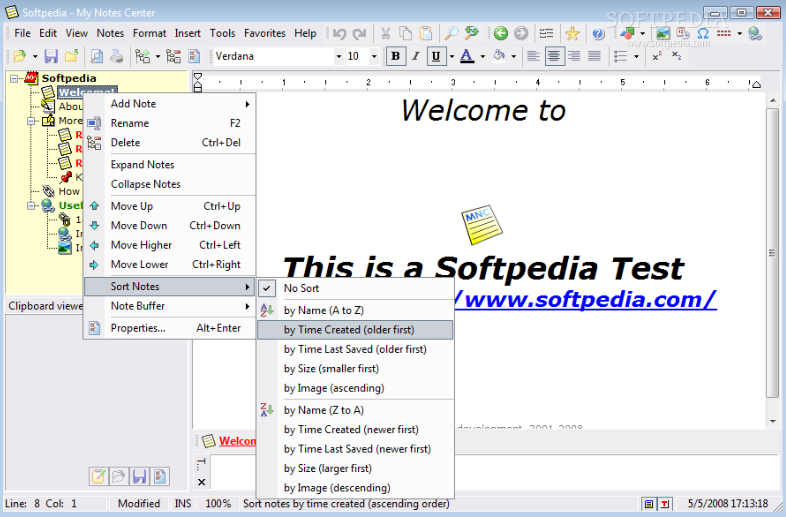This screenshot has height=517, width=786.
Task: Click the Replace toolbar icon
Action: click(472, 34)
